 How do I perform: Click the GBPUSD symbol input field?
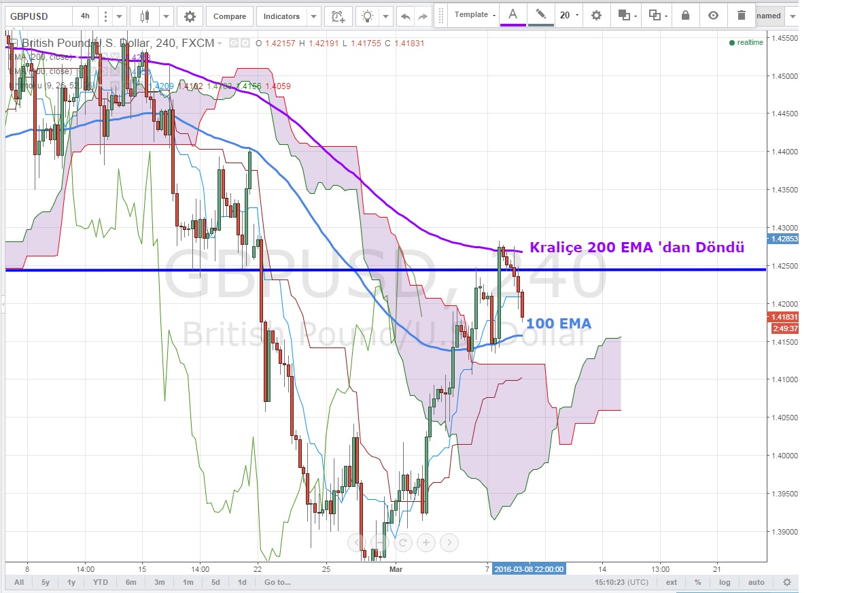coord(37,16)
